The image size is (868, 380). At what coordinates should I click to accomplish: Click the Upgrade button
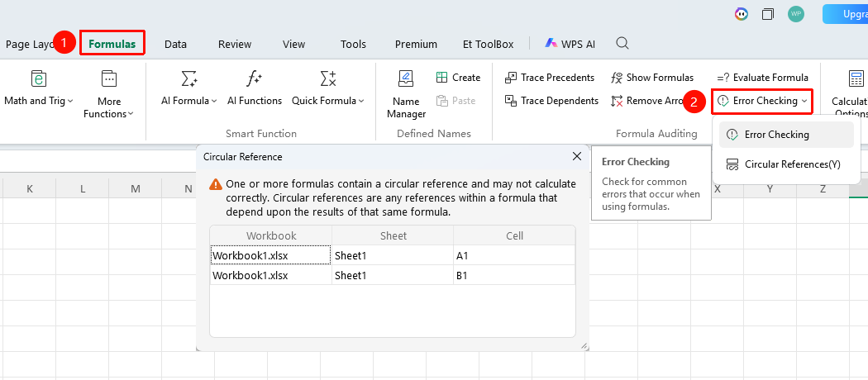coord(846,14)
